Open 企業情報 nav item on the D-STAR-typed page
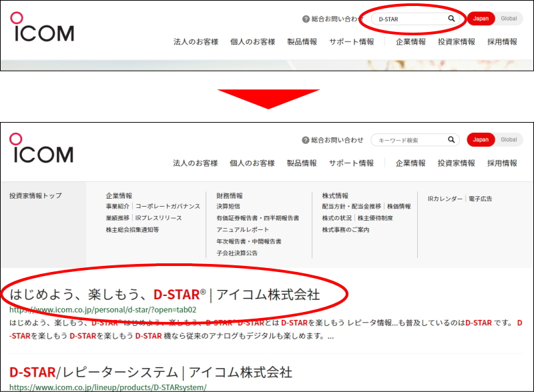The image size is (534, 392). click(411, 42)
